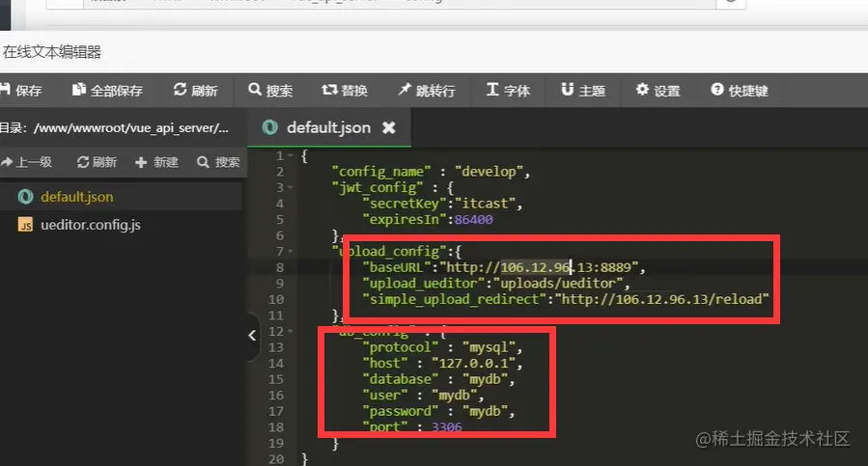
Task: Click the directory path /www/wwwroot/vue_api_server/...
Action: 131,128
